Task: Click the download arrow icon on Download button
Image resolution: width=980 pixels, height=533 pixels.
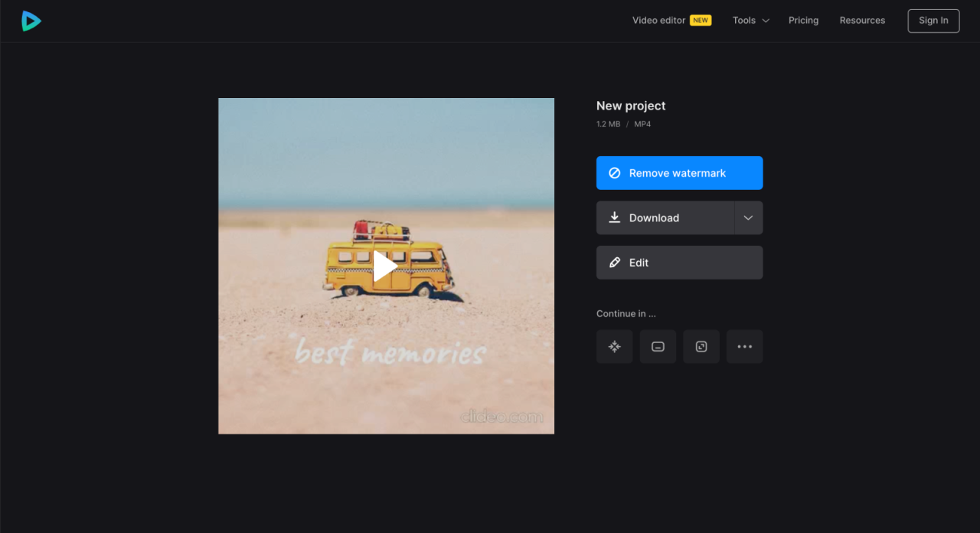Action: (615, 217)
